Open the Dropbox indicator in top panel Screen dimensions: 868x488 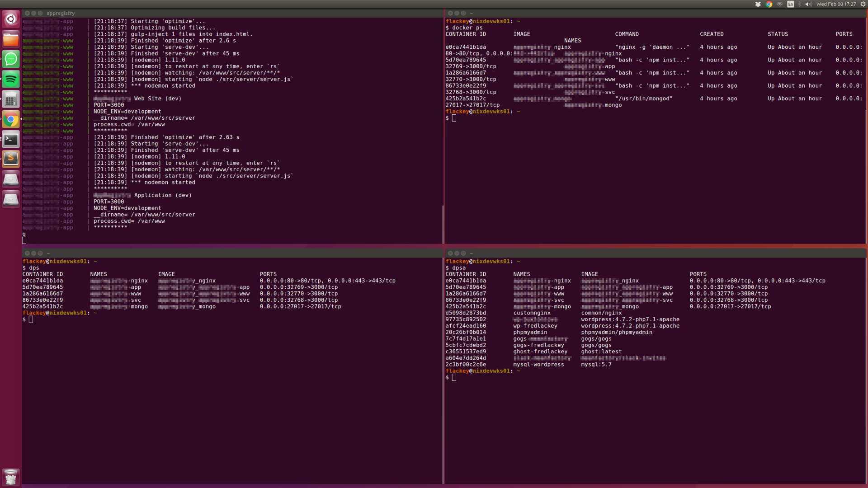tap(758, 4)
